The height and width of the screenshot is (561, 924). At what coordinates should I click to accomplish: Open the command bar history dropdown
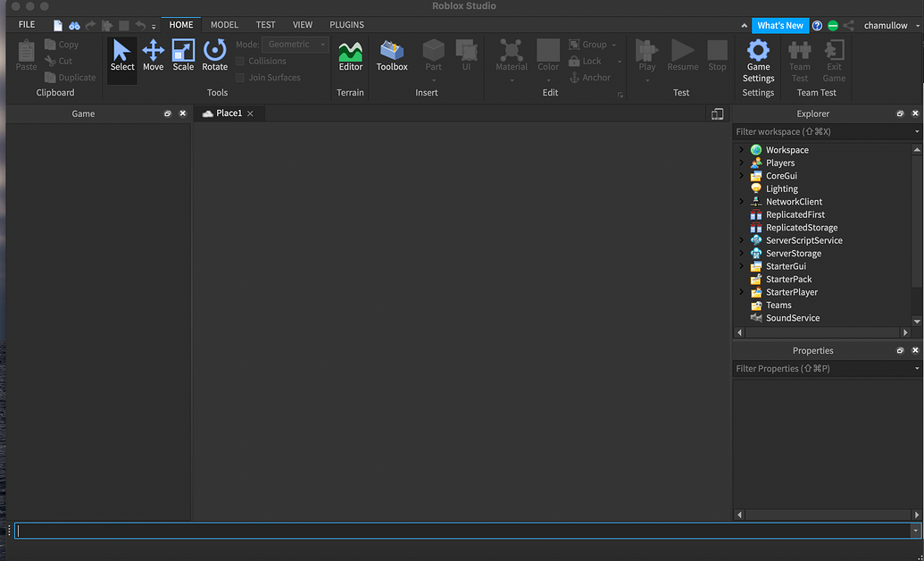(915, 531)
